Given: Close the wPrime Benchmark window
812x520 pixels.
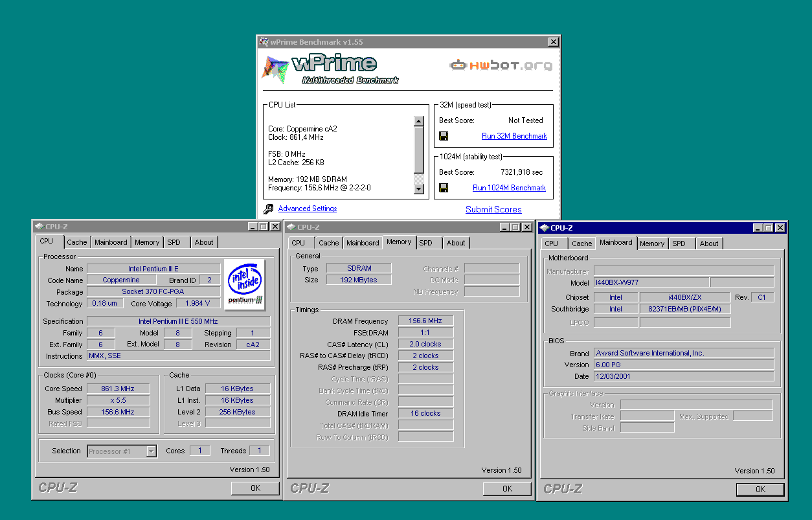Looking at the screenshot, I should (x=553, y=41).
